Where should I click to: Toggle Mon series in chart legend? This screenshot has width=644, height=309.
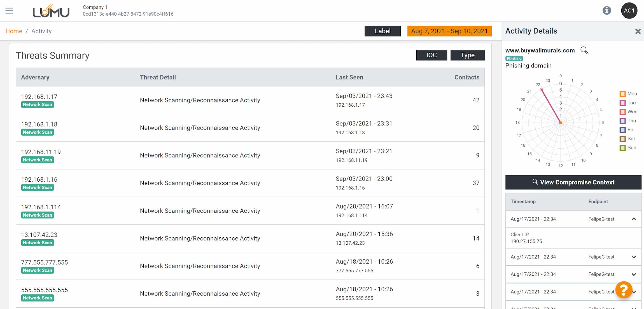[628, 94]
